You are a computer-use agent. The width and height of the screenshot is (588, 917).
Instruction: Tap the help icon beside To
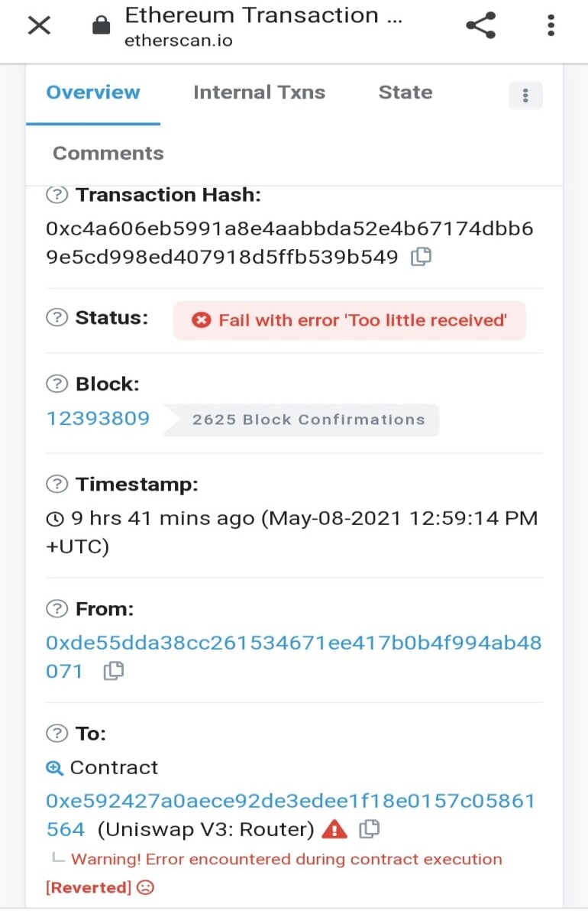coord(57,734)
